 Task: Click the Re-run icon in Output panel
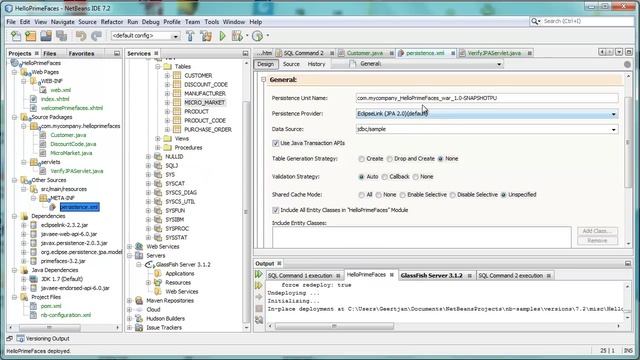tap(259, 274)
